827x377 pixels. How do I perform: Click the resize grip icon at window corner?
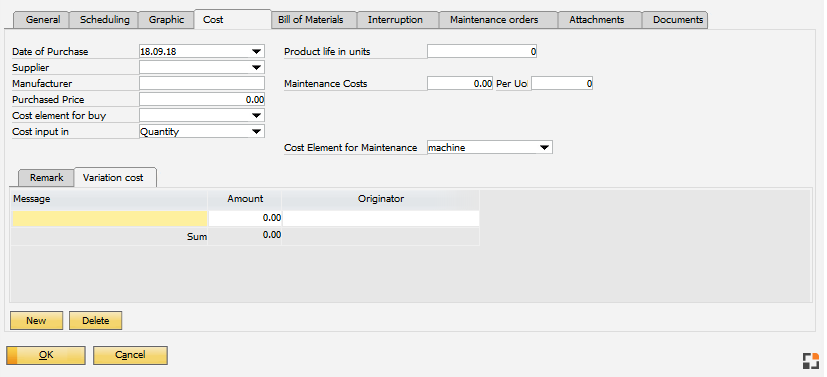(811, 361)
